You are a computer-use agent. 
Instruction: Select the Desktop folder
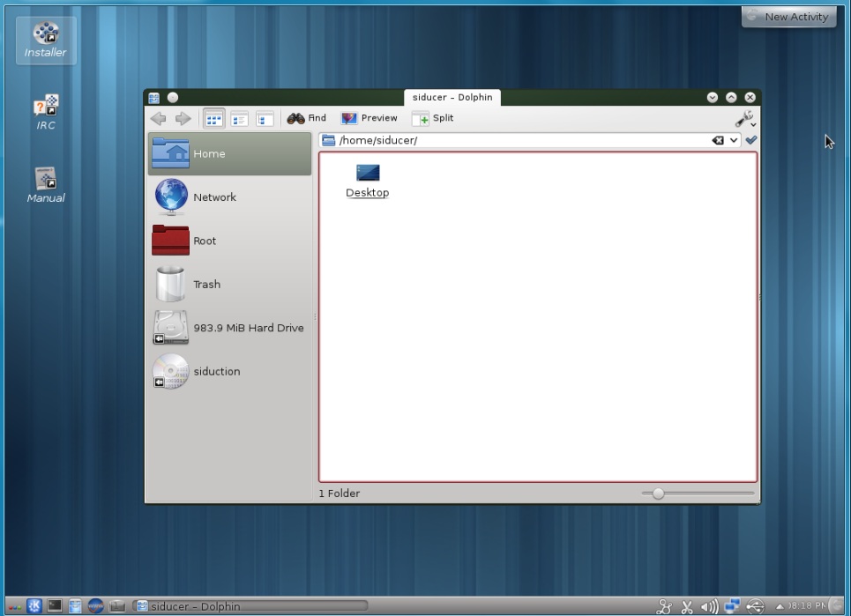[x=368, y=182]
